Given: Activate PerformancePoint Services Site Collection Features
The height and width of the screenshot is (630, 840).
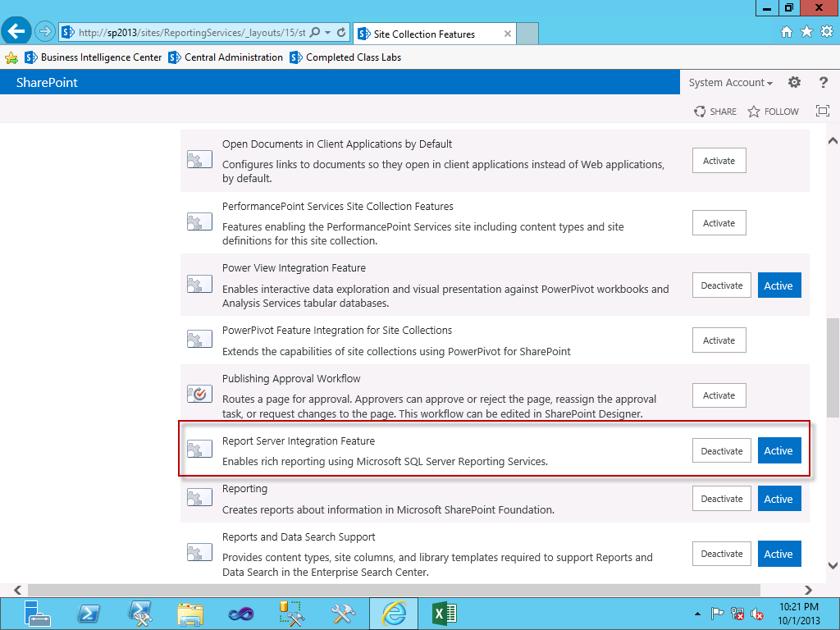Looking at the screenshot, I should [719, 223].
